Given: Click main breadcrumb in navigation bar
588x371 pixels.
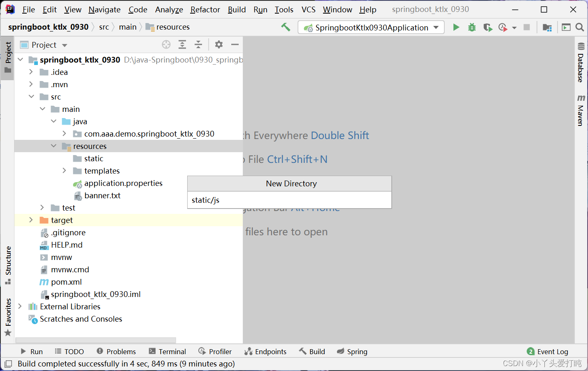Looking at the screenshot, I should pyautogui.click(x=128, y=27).
